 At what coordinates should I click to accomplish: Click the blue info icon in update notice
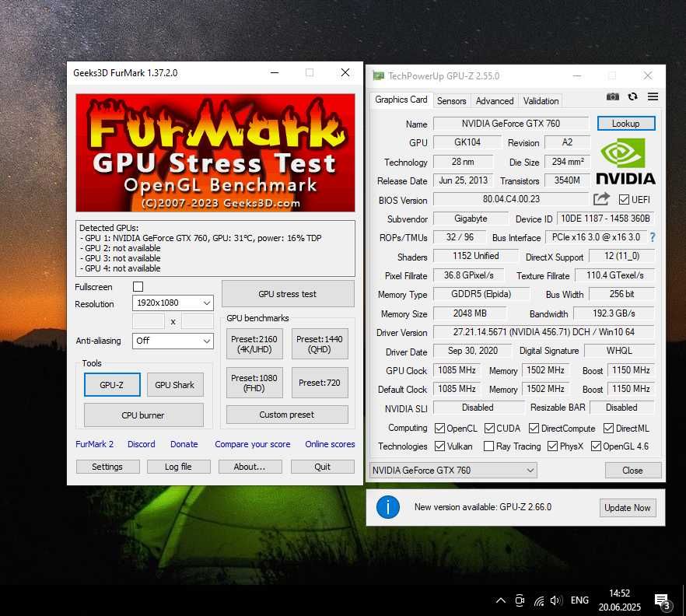click(x=387, y=507)
